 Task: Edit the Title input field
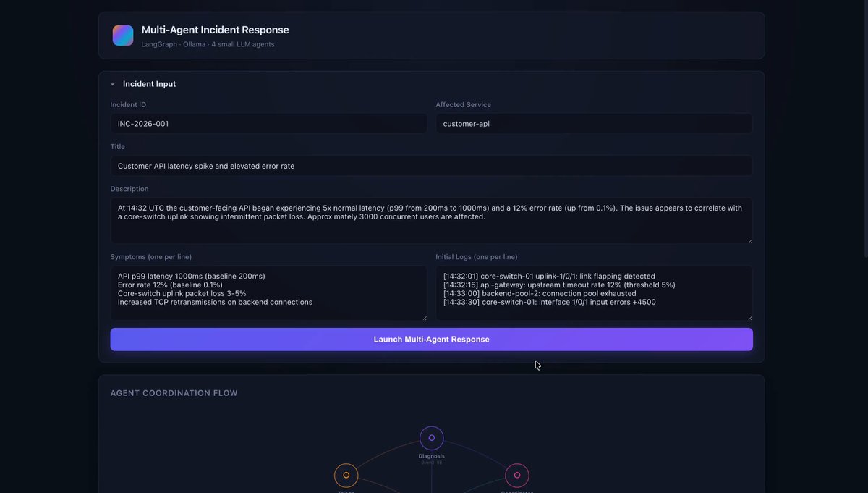[x=431, y=166]
